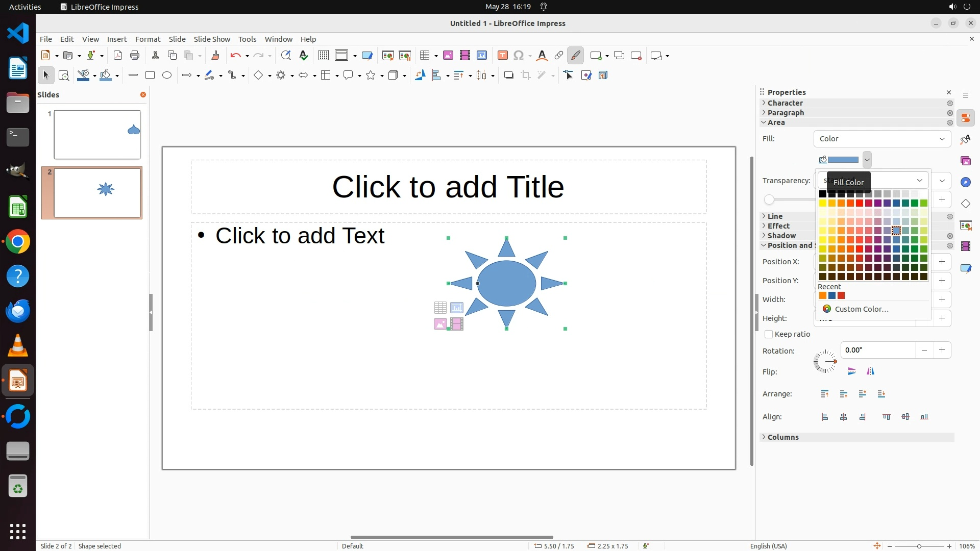Click the Insert Image toolbar icon
Screen dimensions: 980x551
pos(448,56)
